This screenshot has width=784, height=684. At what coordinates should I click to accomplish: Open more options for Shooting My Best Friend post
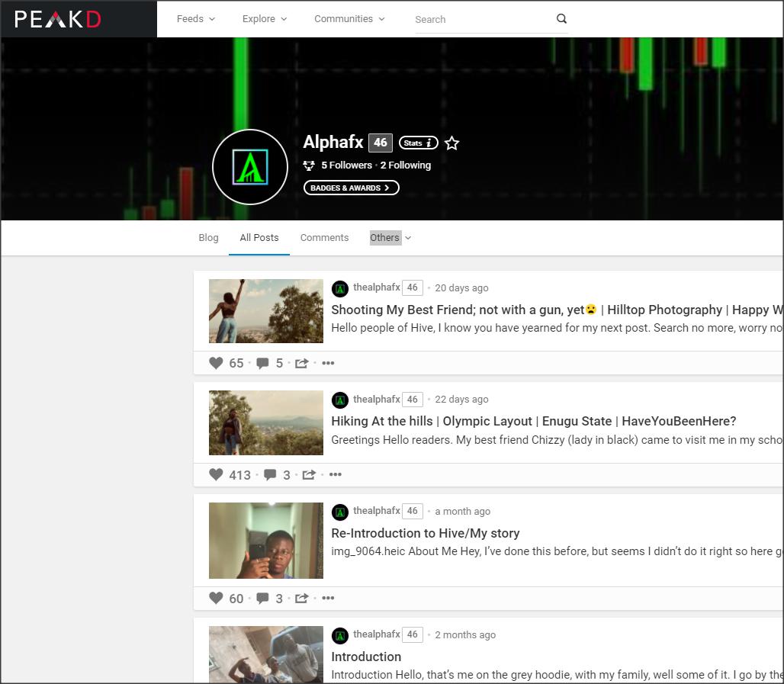[x=328, y=363]
